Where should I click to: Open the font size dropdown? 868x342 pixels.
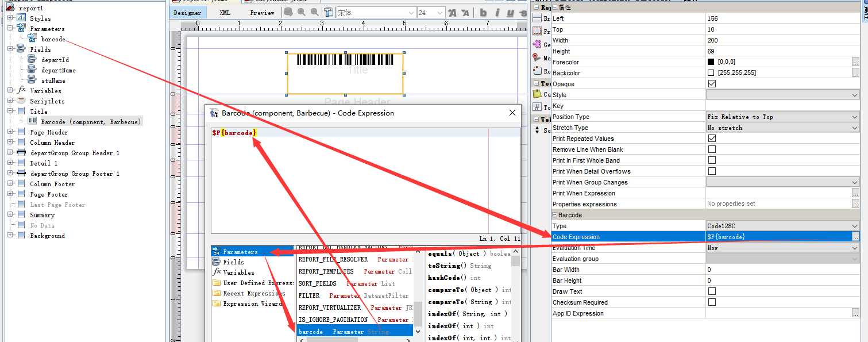(x=439, y=13)
